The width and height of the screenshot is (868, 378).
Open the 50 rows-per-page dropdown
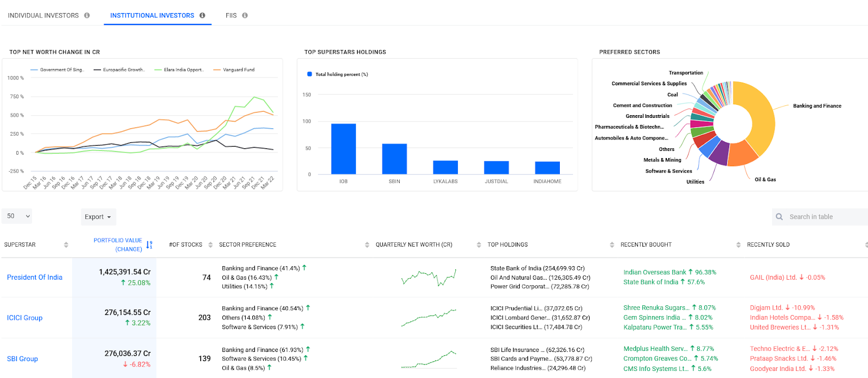[17, 216]
